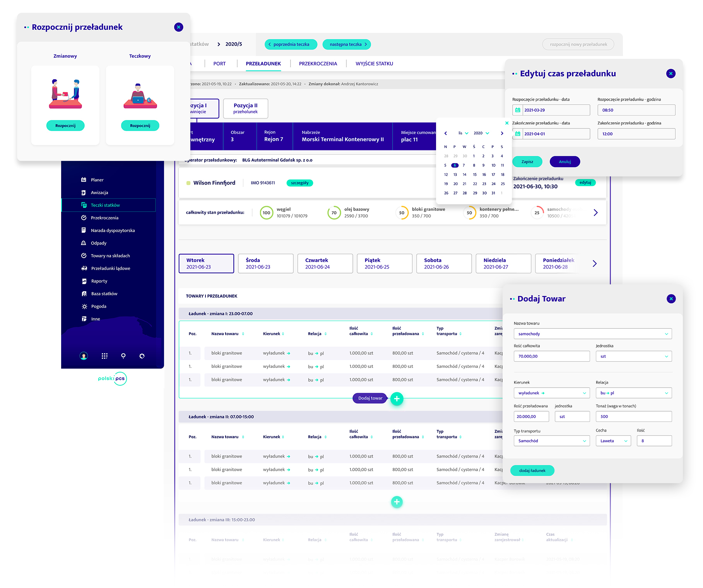Close the Rozpocznij przeładunek dialog
Image resolution: width=703 pixels, height=588 pixels.
click(178, 27)
